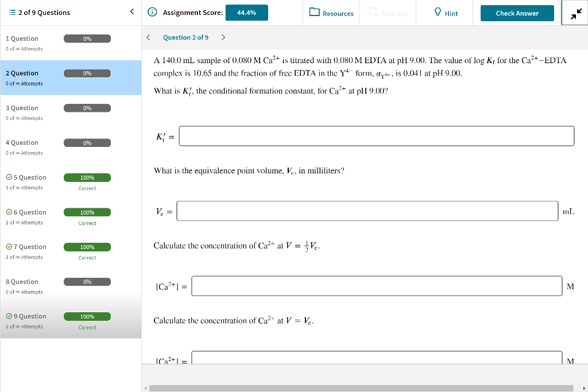Open the Question 2 of 9 header
Screen dimensions: 588x392
[186, 36]
